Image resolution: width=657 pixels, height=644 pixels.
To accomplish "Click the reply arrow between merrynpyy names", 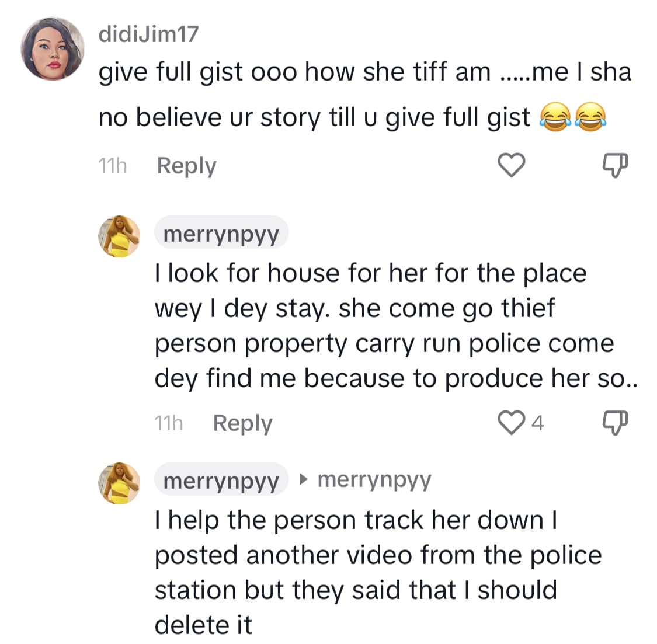I will point(302,480).
